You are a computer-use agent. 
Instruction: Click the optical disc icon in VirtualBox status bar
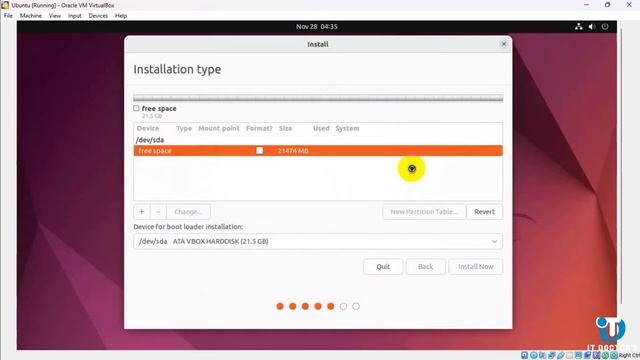pyautogui.click(x=533, y=355)
